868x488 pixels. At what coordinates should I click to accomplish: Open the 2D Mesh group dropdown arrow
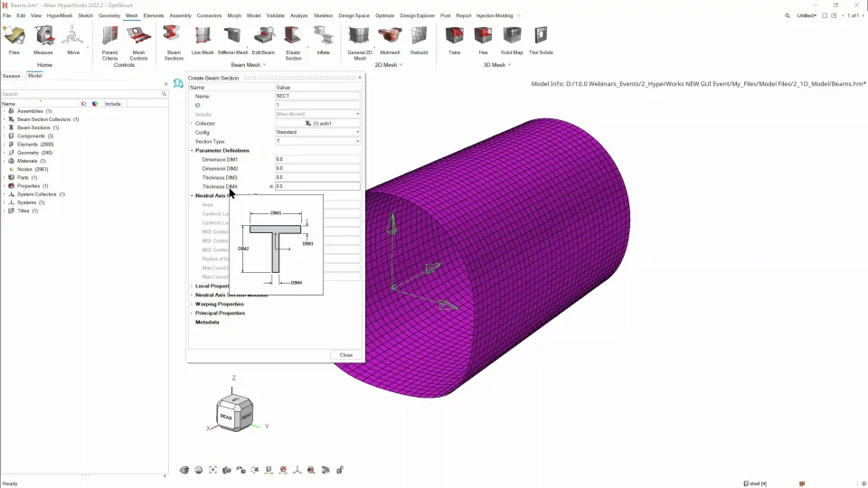[401, 65]
